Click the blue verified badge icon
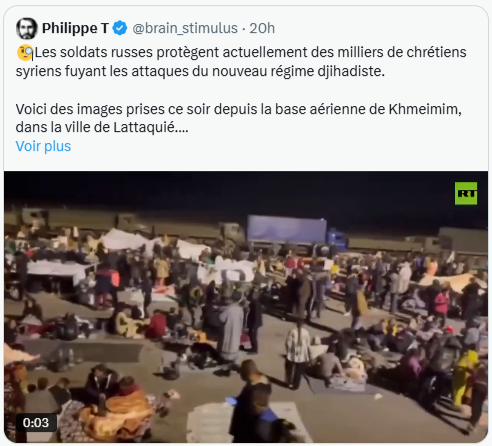This screenshot has height=446, width=492. (120, 28)
